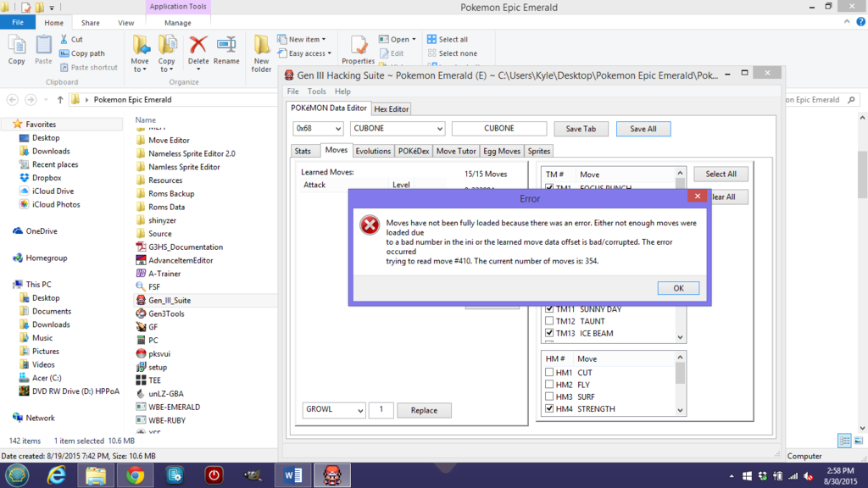868x488 pixels.
Task: Click the Paste icon in the ribbon
Action: tap(43, 45)
